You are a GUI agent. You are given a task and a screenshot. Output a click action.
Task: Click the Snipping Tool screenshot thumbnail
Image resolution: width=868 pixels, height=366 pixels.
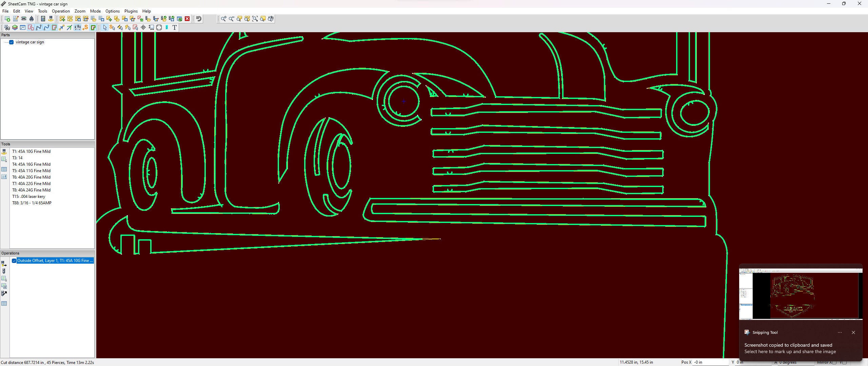tap(801, 293)
